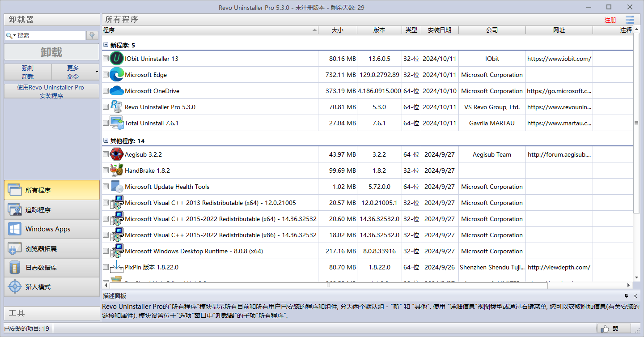Click the Microsoft OneDrive cloud icon
This screenshot has width=644, height=337.
click(x=117, y=91)
